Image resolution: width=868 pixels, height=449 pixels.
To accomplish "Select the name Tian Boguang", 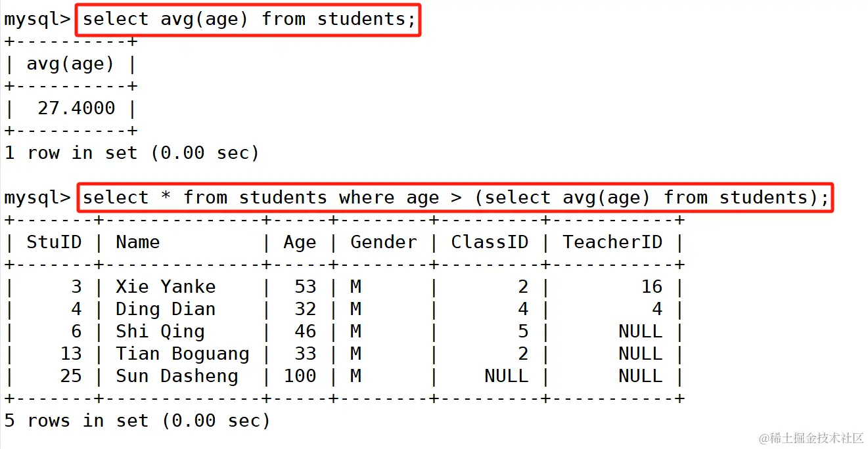I will tap(182, 354).
